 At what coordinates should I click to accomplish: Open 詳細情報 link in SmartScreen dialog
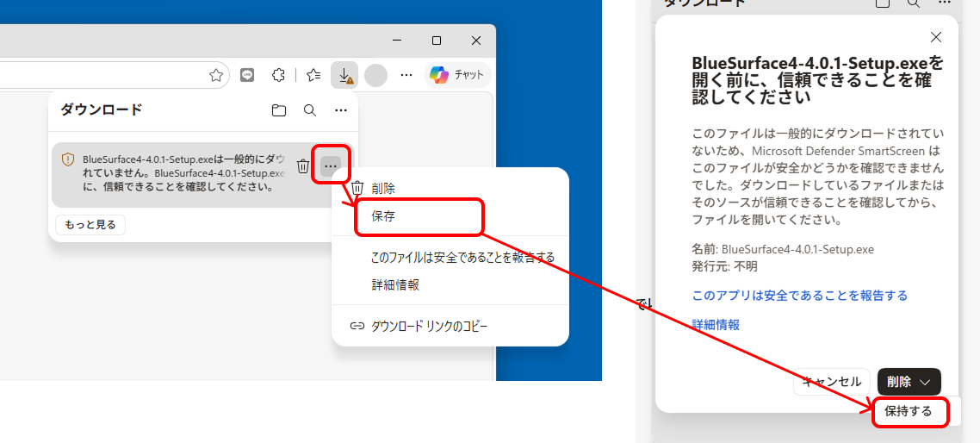pos(716,325)
